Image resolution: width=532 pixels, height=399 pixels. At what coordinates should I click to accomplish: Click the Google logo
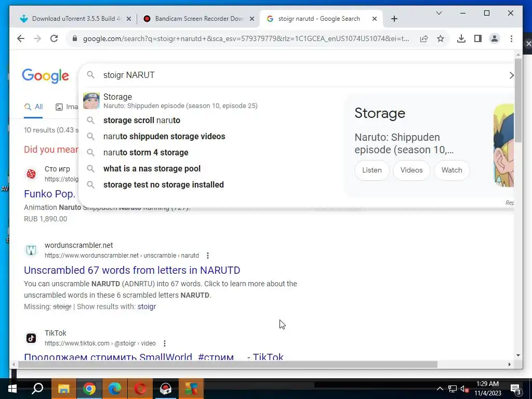[x=46, y=76]
